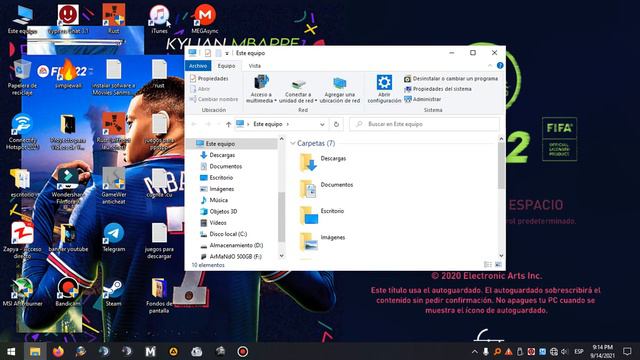Click the taskbar clock showing 9:14 PM

pos(602,351)
